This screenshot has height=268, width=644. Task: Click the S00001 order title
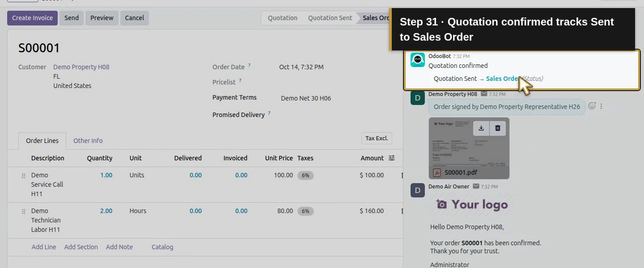(x=39, y=48)
